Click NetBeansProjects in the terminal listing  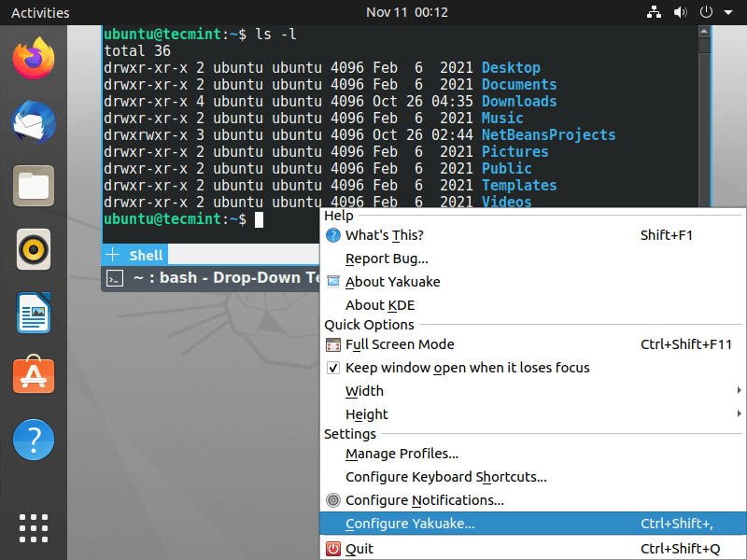[548, 134]
